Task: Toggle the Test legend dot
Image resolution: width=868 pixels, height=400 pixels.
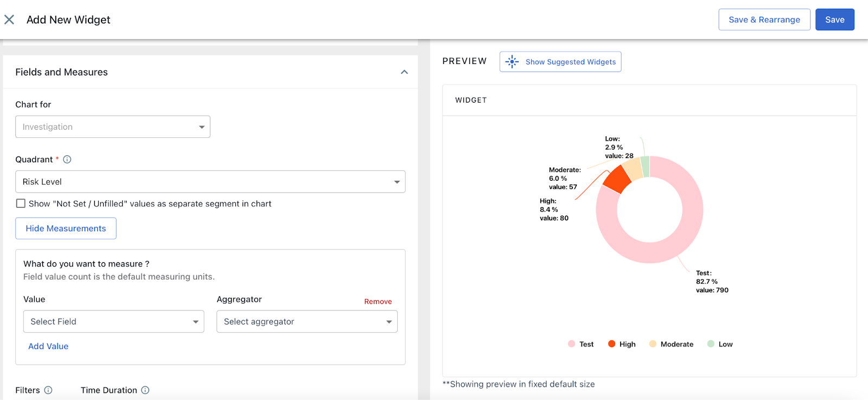Action: click(x=571, y=344)
